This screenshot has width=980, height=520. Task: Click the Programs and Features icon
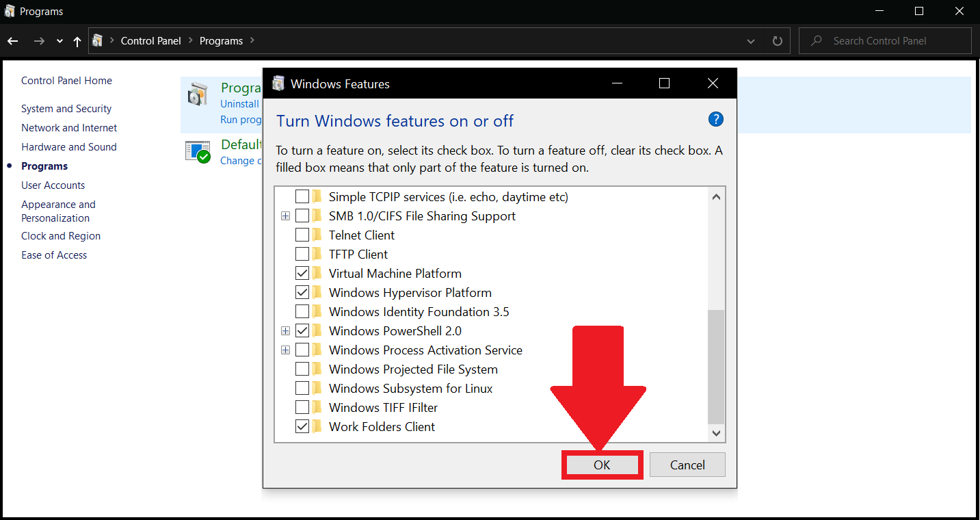(x=198, y=94)
